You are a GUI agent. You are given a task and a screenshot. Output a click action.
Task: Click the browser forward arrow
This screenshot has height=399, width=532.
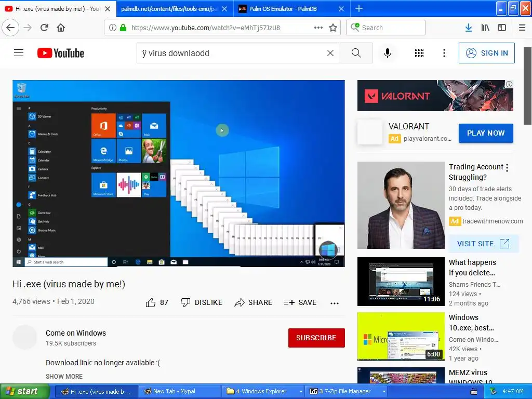coord(28,28)
